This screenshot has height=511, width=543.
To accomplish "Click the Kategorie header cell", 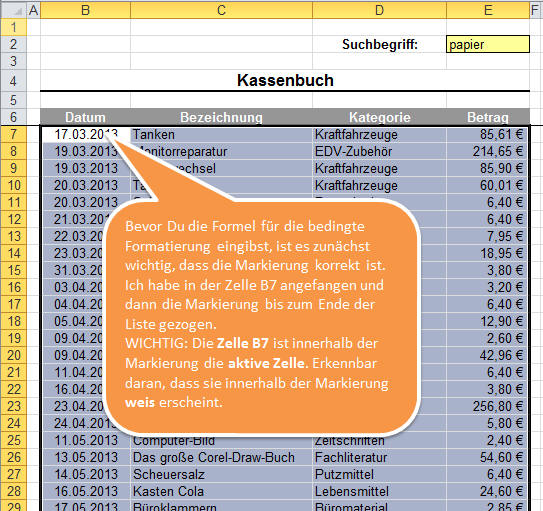I will tap(379, 117).
